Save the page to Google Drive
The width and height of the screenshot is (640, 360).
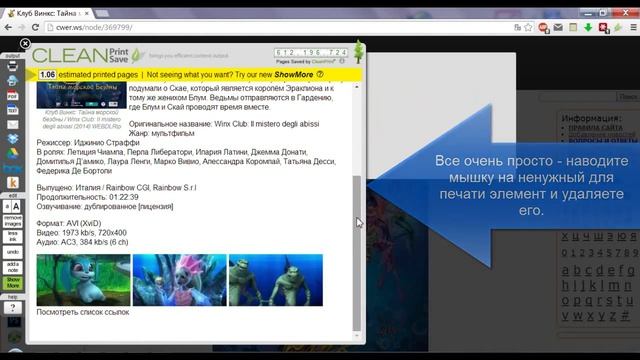(12, 153)
